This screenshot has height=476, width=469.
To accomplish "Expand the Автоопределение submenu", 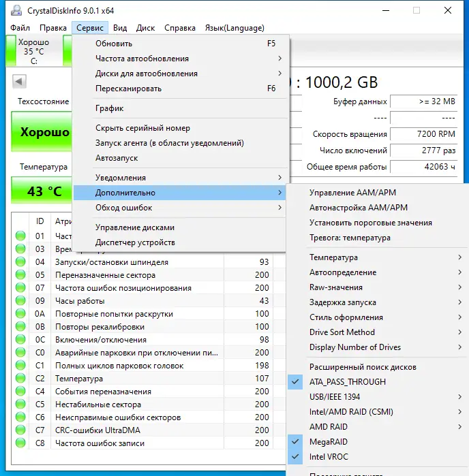I will click(x=377, y=272).
